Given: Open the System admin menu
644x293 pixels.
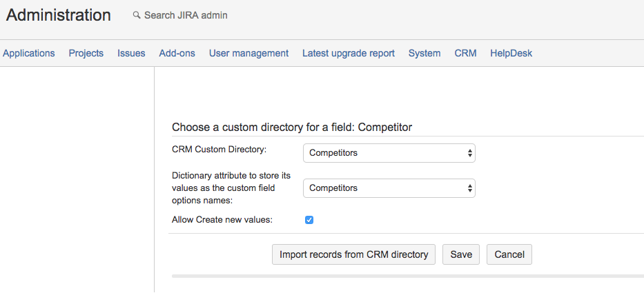Looking at the screenshot, I should coord(425,53).
